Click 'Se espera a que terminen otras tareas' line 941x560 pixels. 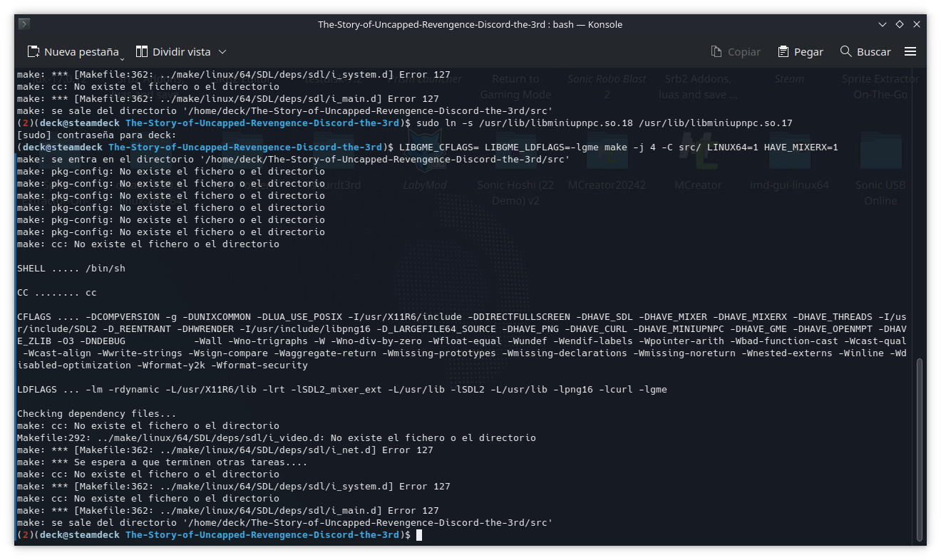coord(163,462)
